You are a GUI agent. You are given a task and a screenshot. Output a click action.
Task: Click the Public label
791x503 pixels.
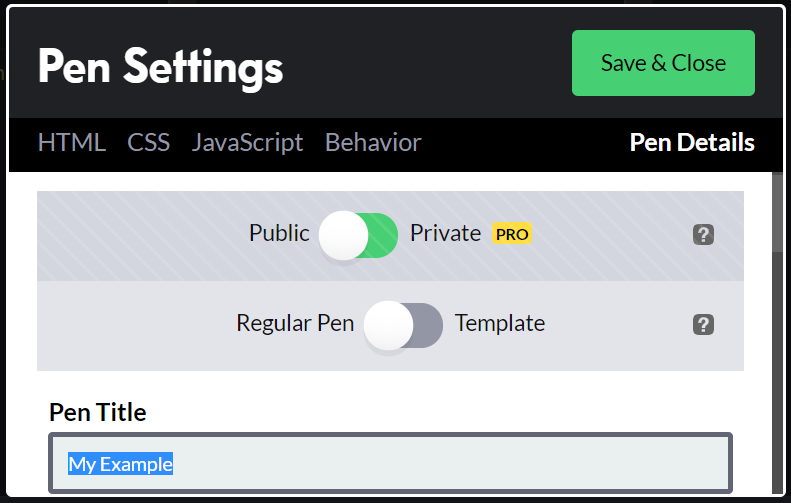pyautogui.click(x=279, y=233)
